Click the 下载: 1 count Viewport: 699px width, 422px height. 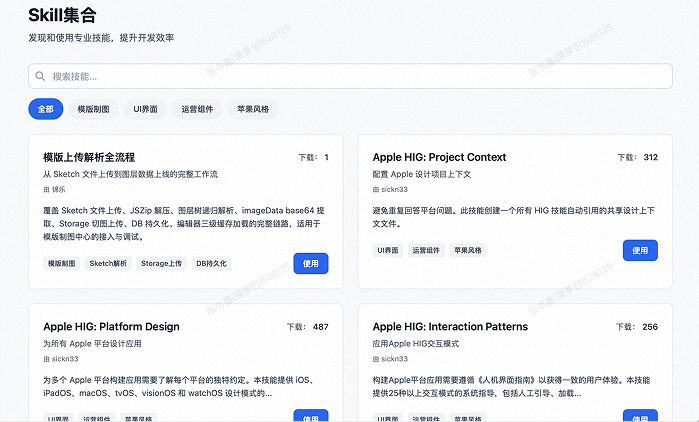coord(313,157)
